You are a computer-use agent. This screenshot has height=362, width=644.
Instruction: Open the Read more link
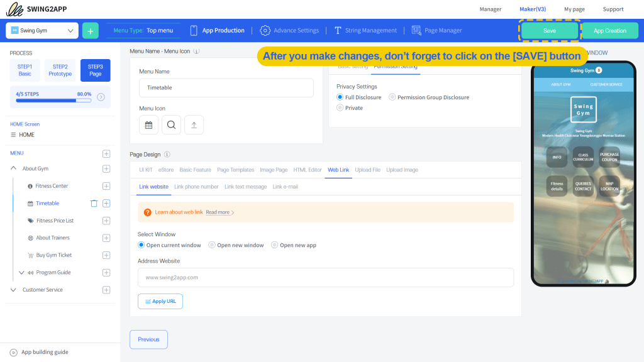pyautogui.click(x=219, y=212)
